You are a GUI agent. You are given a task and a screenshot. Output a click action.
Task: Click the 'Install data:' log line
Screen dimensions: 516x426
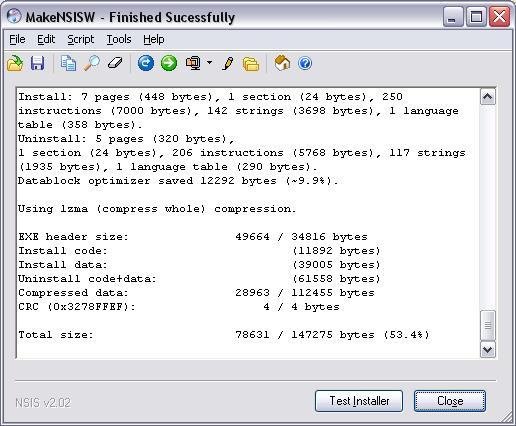[199, 265]
